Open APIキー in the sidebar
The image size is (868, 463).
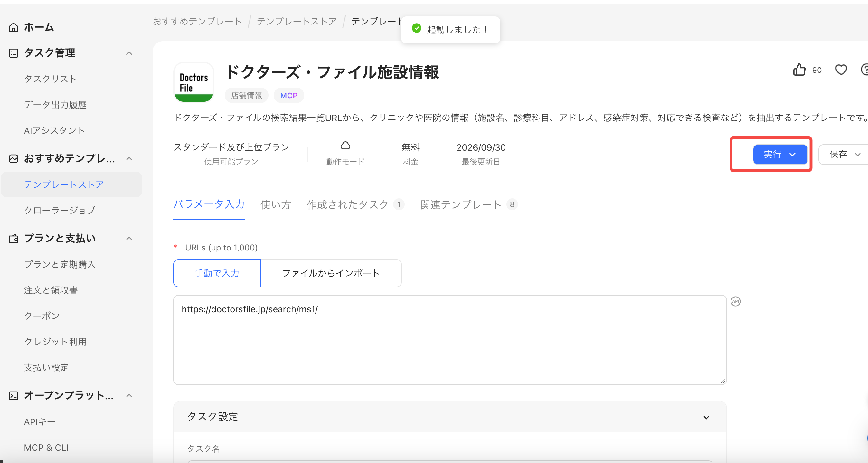[x=40, y=421]
